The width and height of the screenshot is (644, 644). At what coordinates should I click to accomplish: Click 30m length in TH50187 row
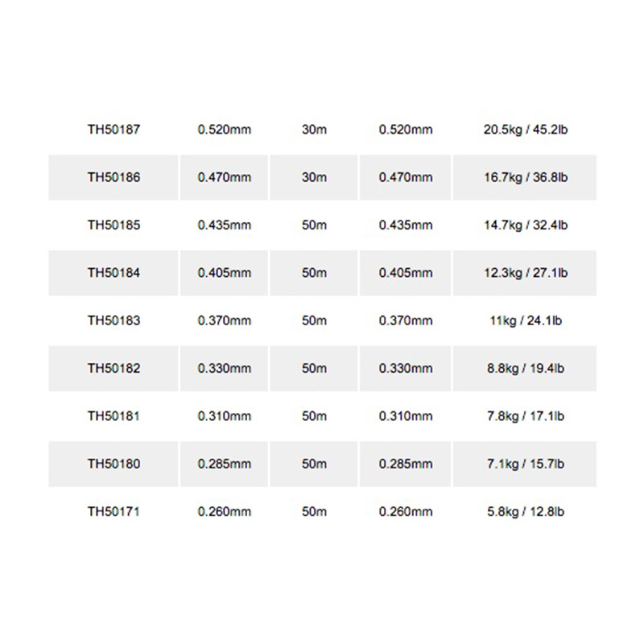[314, 130]
